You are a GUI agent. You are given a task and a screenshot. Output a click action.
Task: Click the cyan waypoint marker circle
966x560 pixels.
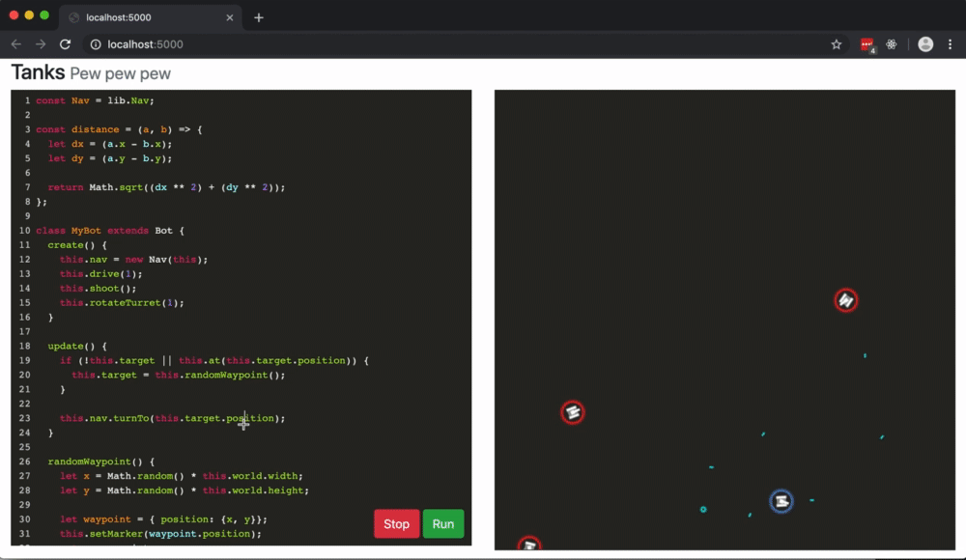point(703,510)
